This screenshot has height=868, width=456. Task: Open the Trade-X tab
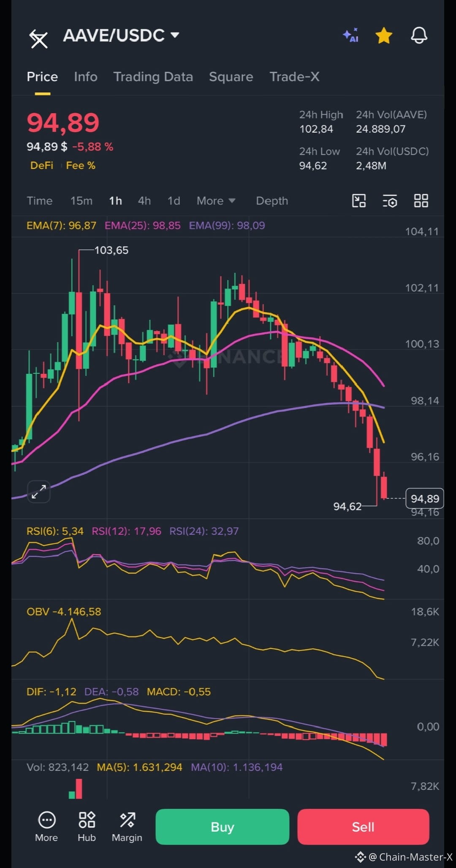click(x=294, y=77)
